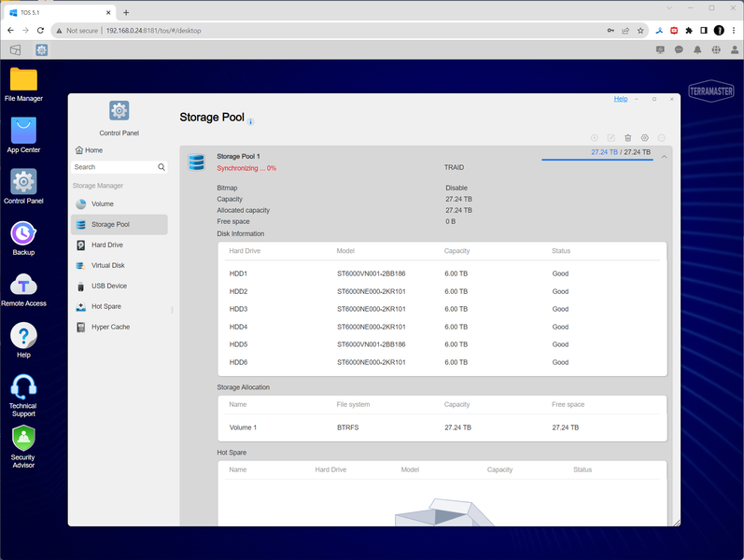Reload the browser page

click(40, 31)
